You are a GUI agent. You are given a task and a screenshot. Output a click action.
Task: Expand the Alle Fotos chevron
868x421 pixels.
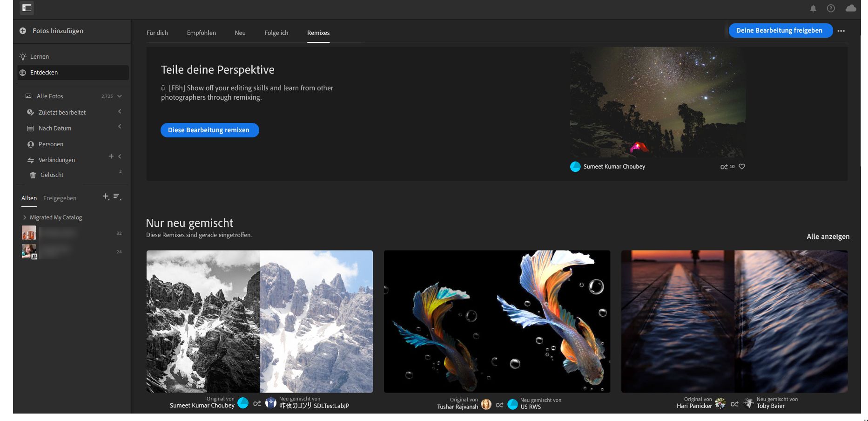120,96
